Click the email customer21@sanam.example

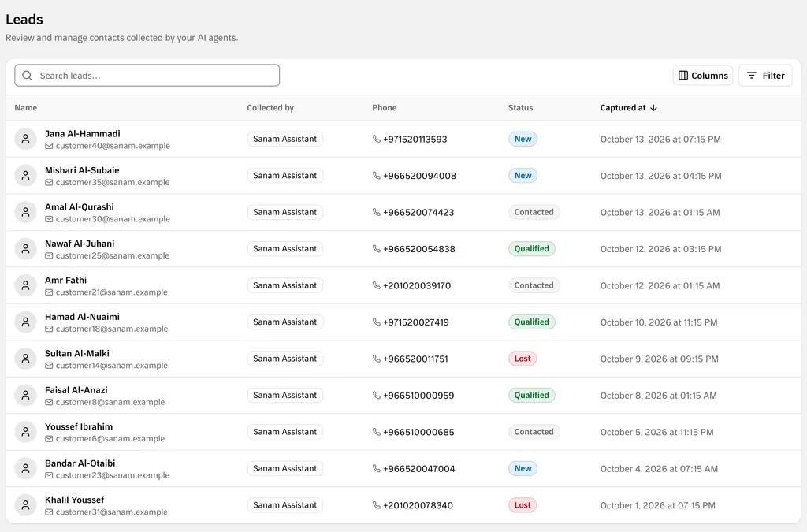click(x=112, y=292)
